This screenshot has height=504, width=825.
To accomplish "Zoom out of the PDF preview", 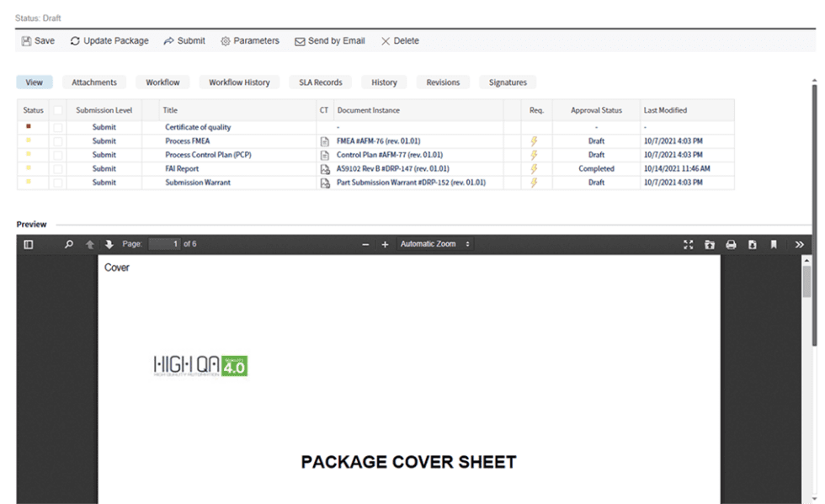I will pyautogui.click(x=365, y=244).
